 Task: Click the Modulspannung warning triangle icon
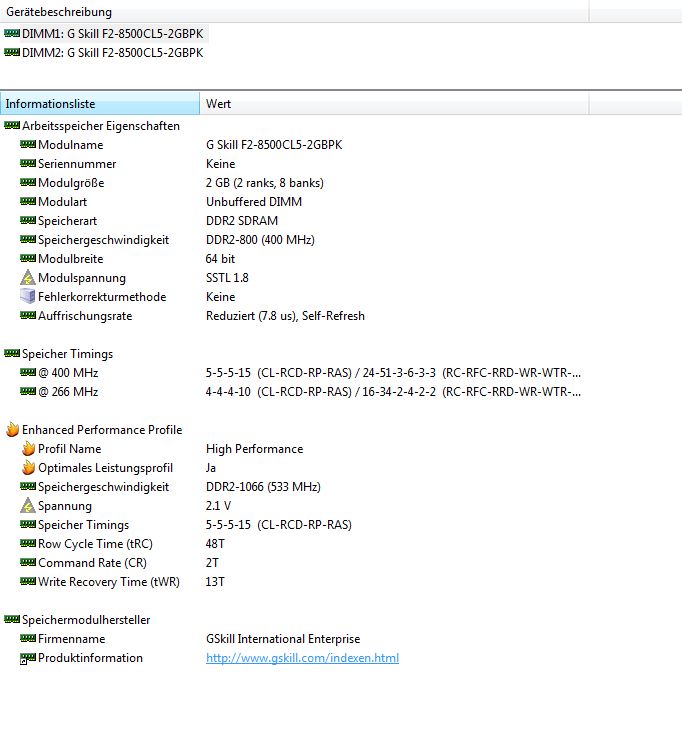[28, 278]
